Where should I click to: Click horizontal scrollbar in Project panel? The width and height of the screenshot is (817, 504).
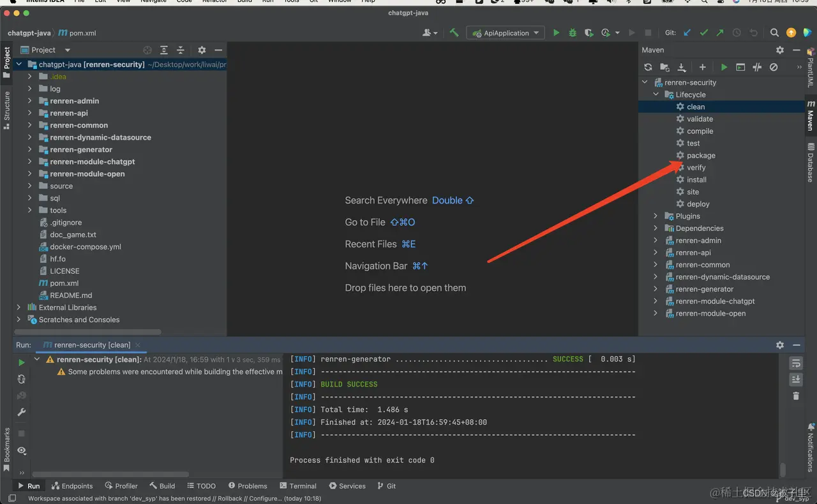[x=88, y=332]
